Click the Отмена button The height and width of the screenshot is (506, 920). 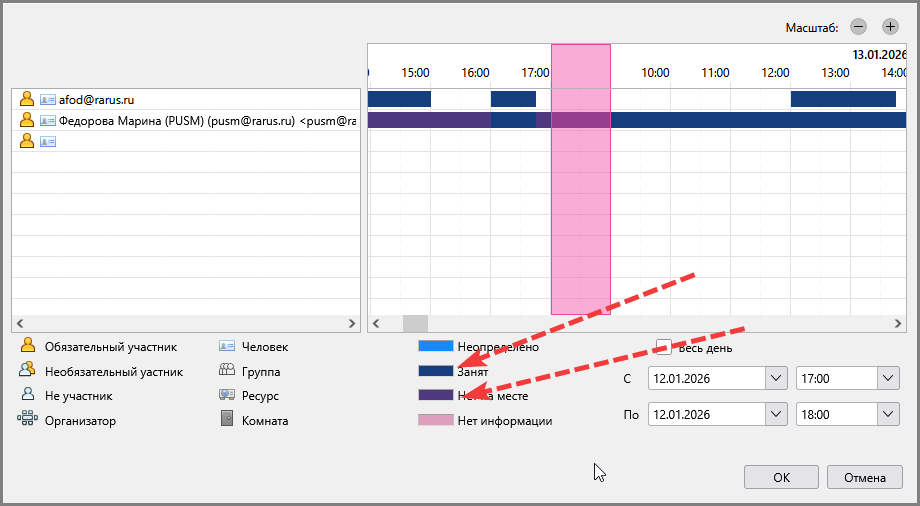864,477
